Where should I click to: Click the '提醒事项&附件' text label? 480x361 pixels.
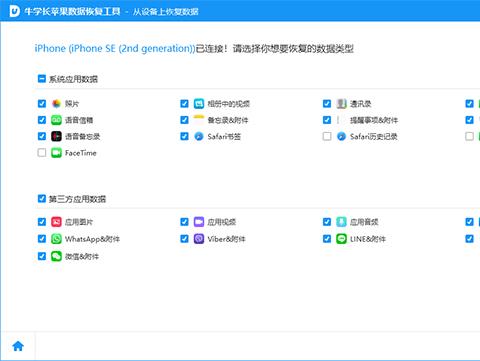[x=374, y=120]
